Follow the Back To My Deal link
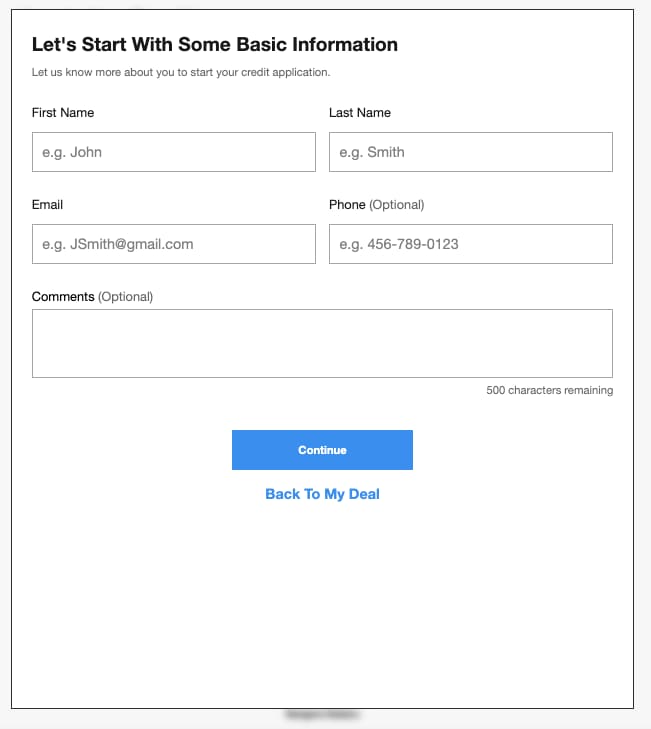The width and height of the screenshot is (651, 729). (x=322, y=494)
